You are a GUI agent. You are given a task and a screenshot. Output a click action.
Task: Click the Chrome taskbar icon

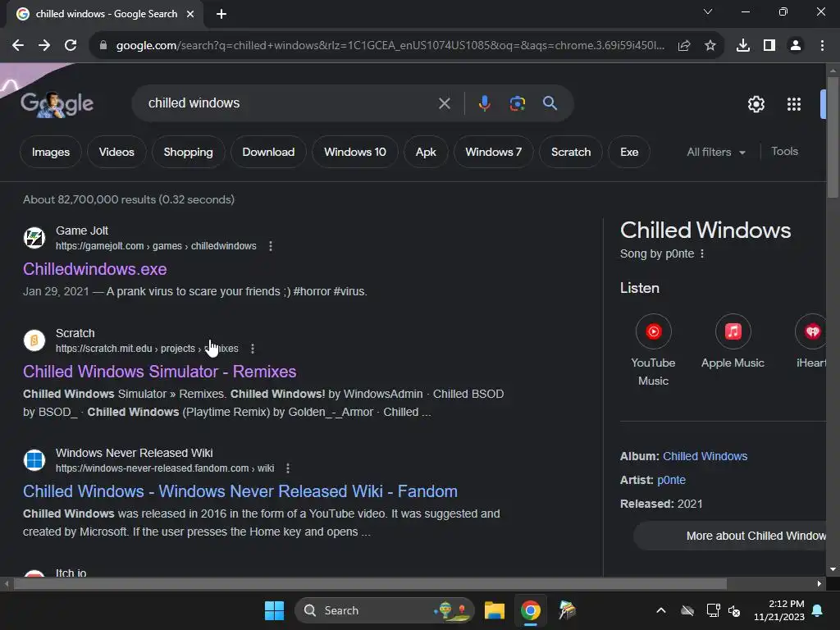coord(531,610)
